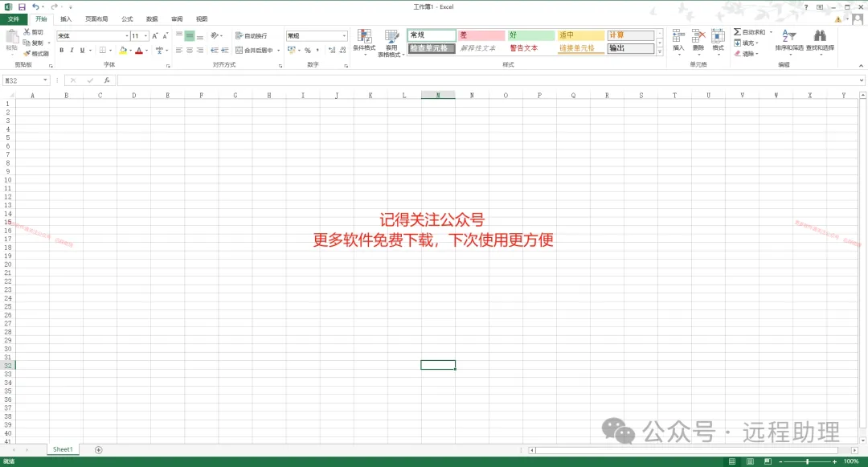Expand the cell styles gallery
The height and width of the screenshot is (467, 868).
pos(659,51)
